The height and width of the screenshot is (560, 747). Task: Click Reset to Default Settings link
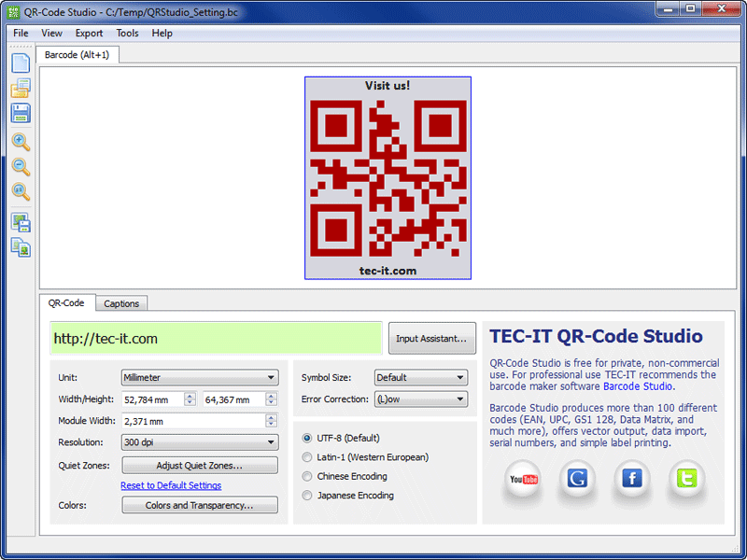coord(171,485)
